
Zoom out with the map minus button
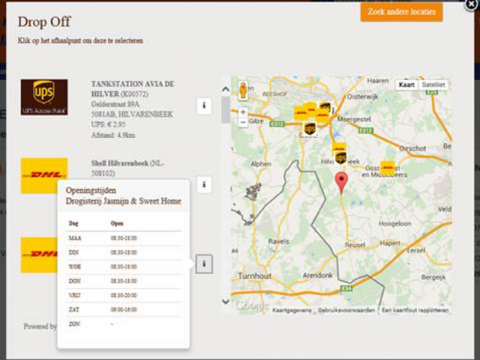pos(243,122)
